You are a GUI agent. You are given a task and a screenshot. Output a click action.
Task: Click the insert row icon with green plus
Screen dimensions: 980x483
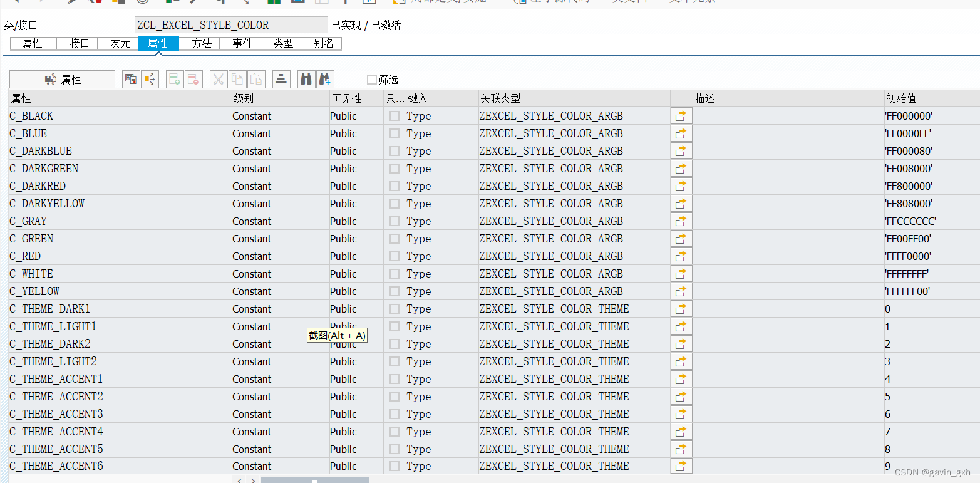173,78
